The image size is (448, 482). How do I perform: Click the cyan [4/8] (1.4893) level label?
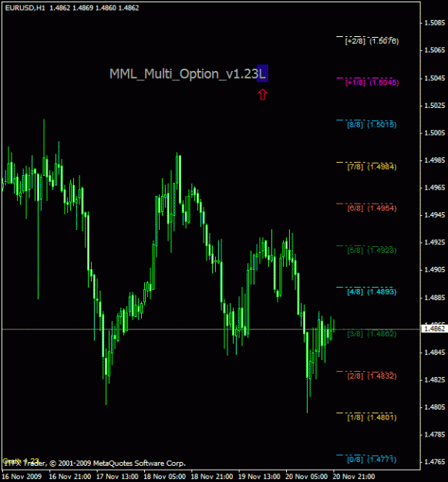click(x=372, y=292)
